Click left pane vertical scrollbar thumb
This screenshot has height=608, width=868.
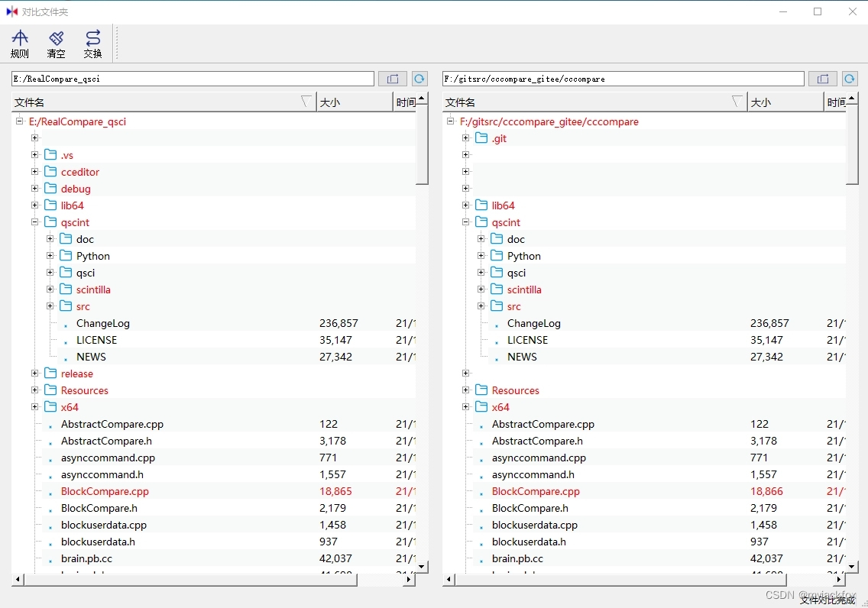click(x=422, y=145)
